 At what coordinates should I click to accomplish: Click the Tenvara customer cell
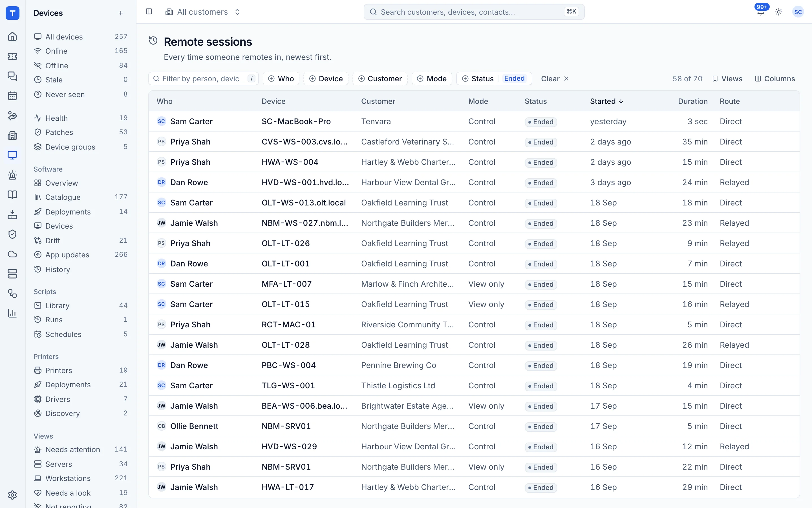376,121
